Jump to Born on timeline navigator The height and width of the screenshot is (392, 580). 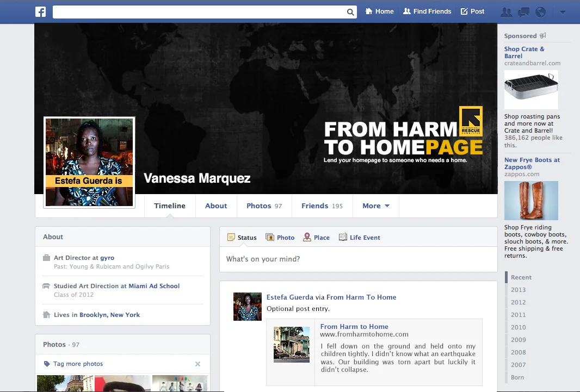[517, 377]
